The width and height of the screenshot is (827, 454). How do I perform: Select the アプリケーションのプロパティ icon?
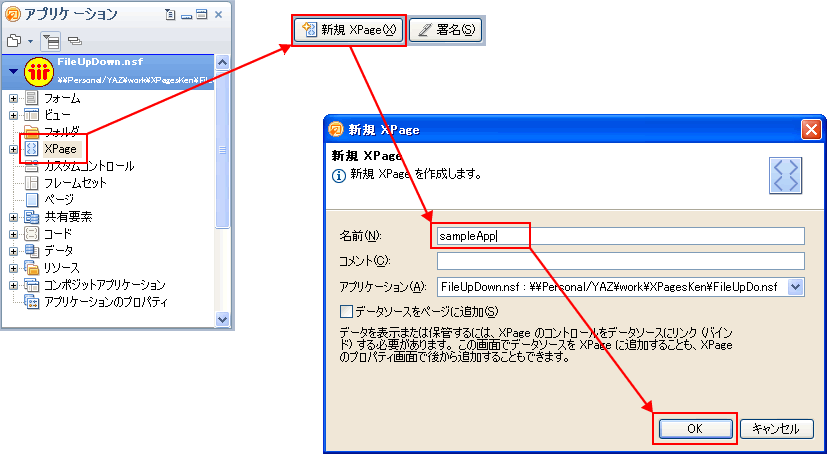(32, 302)
